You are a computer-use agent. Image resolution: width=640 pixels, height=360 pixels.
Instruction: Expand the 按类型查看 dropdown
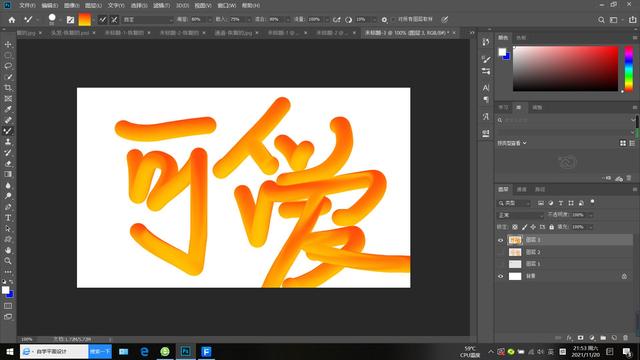pos(512,143)
